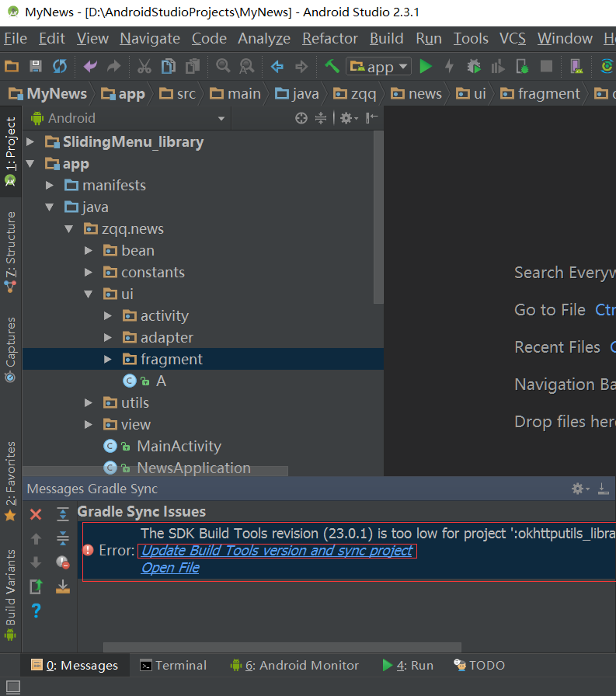616x696 pixels.
Task: Open the 6: Android Monitor tab
Action: (x=294, y=666)
